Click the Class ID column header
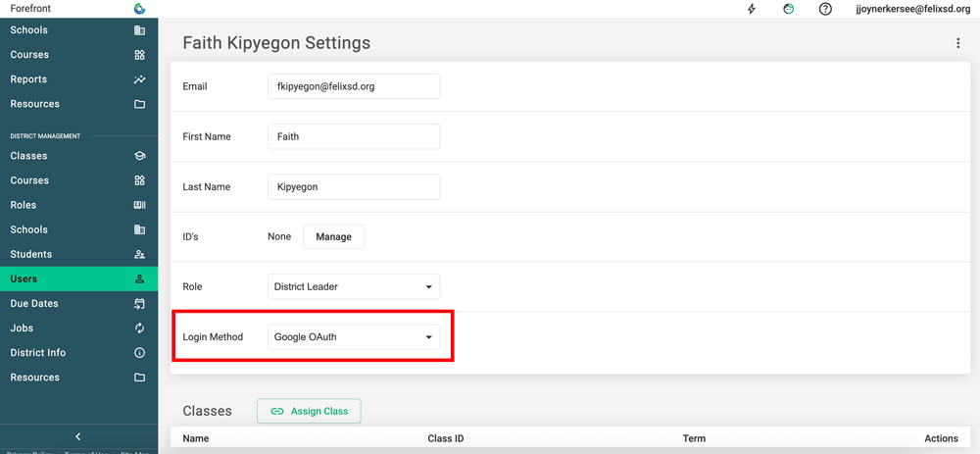Screen dimensions: 980x454 [x=446, y=438]
